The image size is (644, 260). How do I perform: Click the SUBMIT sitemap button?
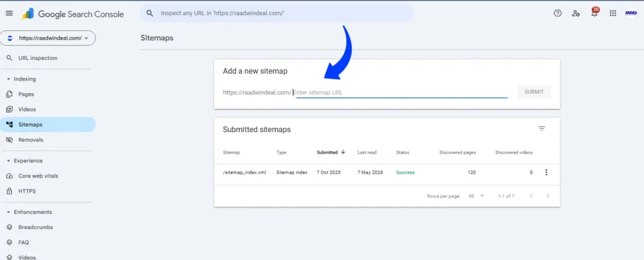coord(534,92)
